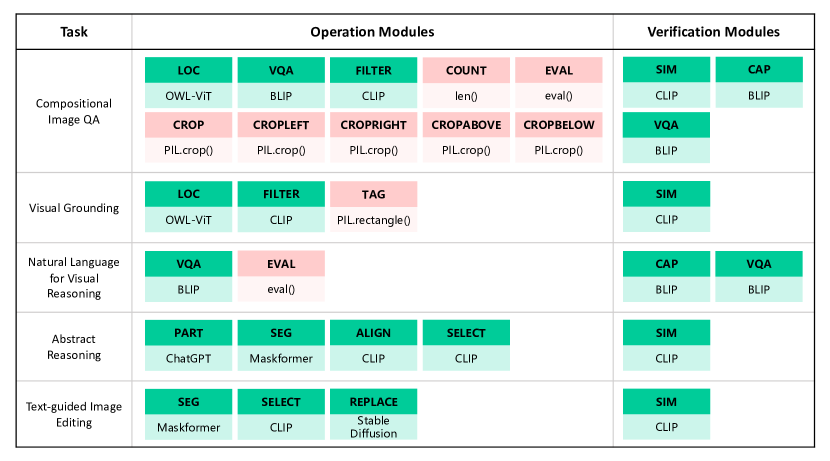Click the COUNT module label
Image resolution: width=830 pixels, height=461 pixels.
point(467,71)
